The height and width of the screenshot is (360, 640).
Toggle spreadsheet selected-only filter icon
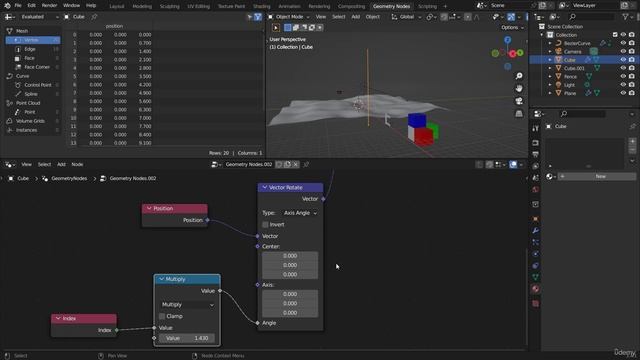tap(249, 17)
